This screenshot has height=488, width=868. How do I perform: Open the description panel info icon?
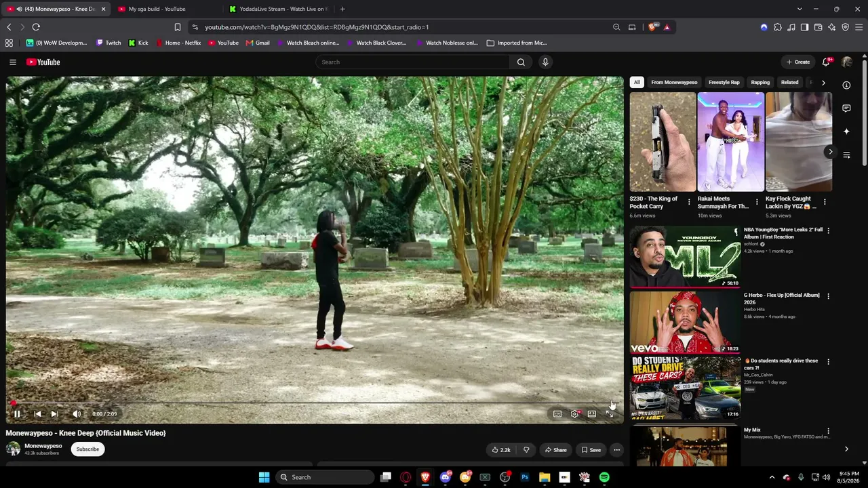pos(846,85)
